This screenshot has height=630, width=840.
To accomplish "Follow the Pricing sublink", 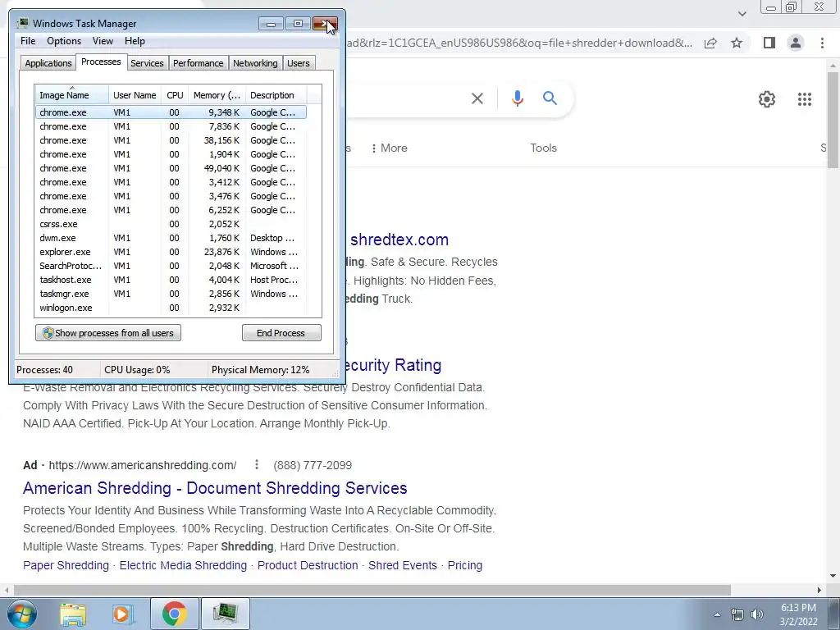I will 465,565.
